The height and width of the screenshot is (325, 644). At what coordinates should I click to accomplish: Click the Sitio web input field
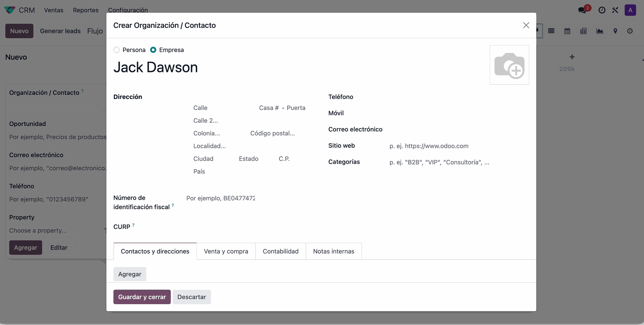click(x=456, y=146)
